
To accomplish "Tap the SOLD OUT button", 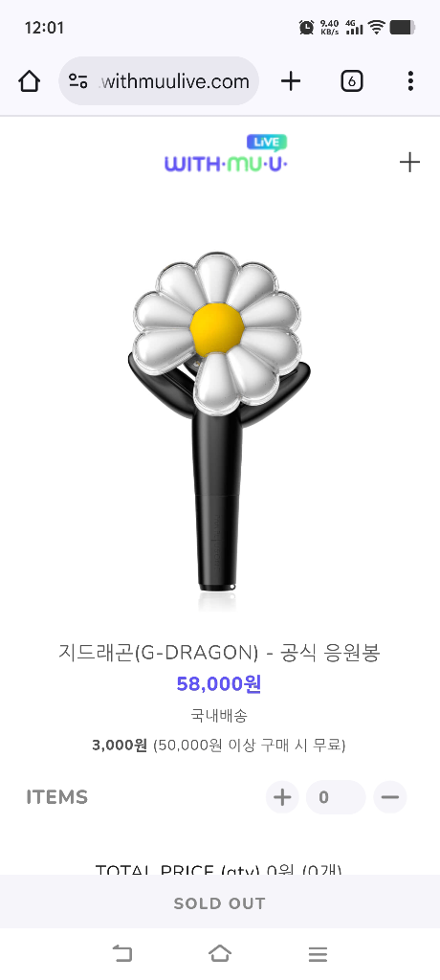I will (x=220, y=902).
